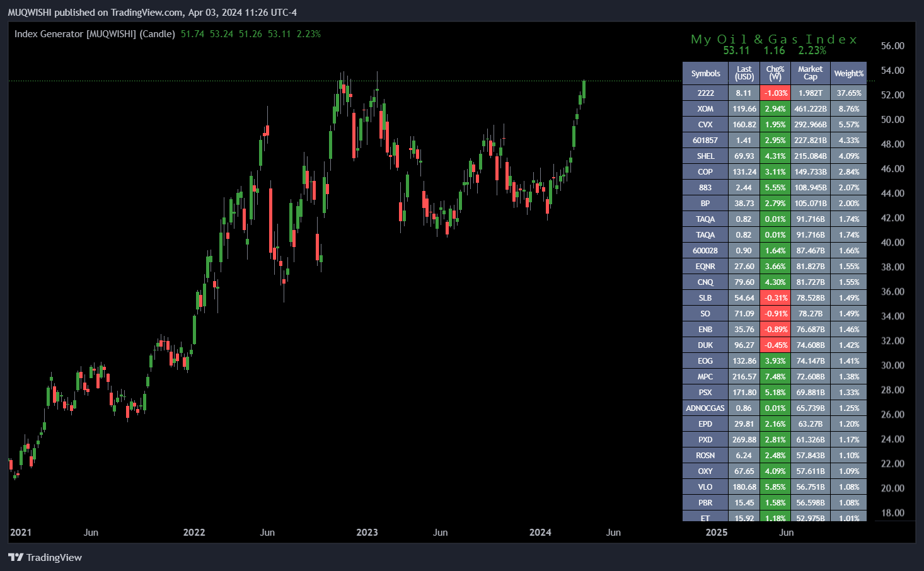The height and width of the screenshot is (571, 924).
Task: Click the 2222 symbol cell
Action: (705, 93)
